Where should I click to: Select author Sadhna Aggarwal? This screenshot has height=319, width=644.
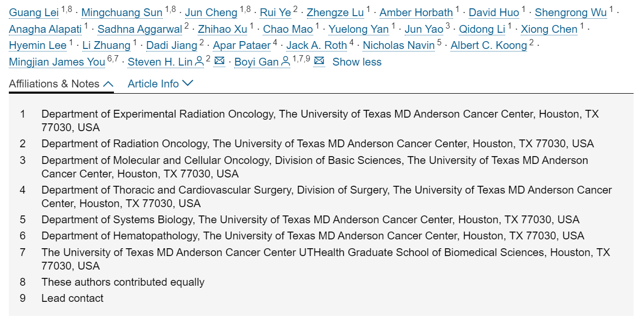(139, 29)
